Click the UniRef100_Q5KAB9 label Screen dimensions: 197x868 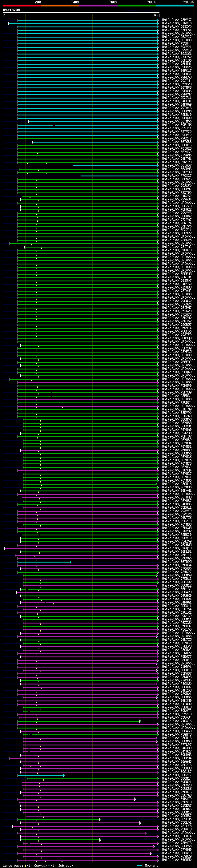(x=176, y=450)
